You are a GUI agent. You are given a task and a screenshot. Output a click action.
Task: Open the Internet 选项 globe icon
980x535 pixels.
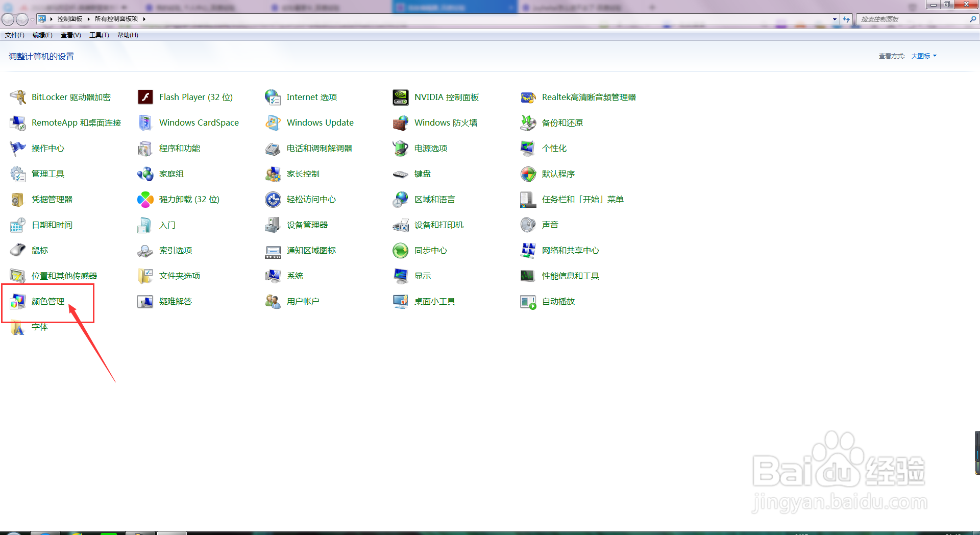(273, 97)
